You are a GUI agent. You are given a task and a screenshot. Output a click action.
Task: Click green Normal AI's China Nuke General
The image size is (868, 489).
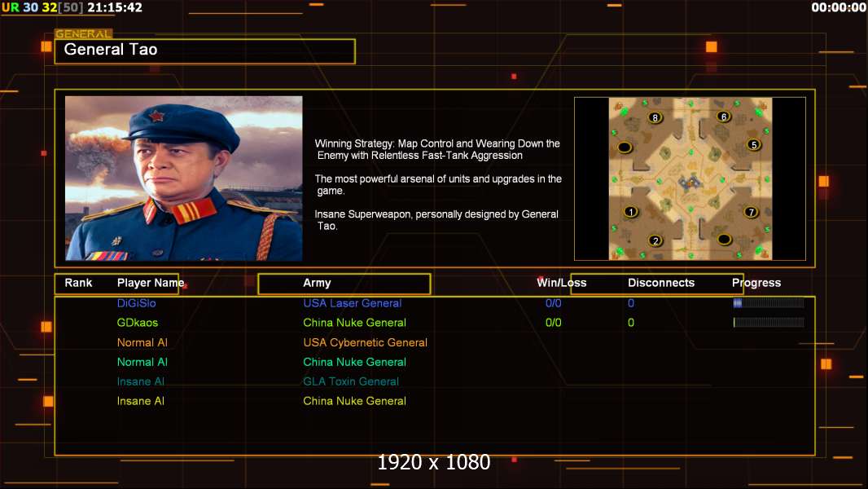point(354,362)
